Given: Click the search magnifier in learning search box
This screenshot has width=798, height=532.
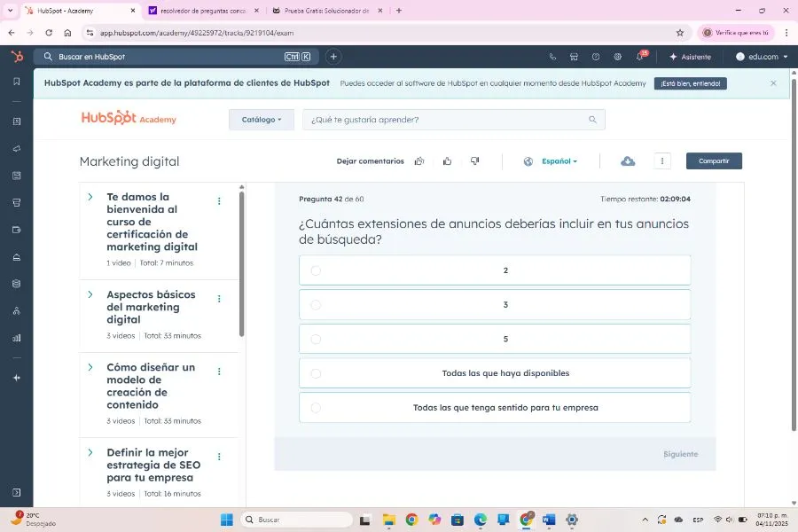Looking at the screenshot, I should (x=592, y=120).
